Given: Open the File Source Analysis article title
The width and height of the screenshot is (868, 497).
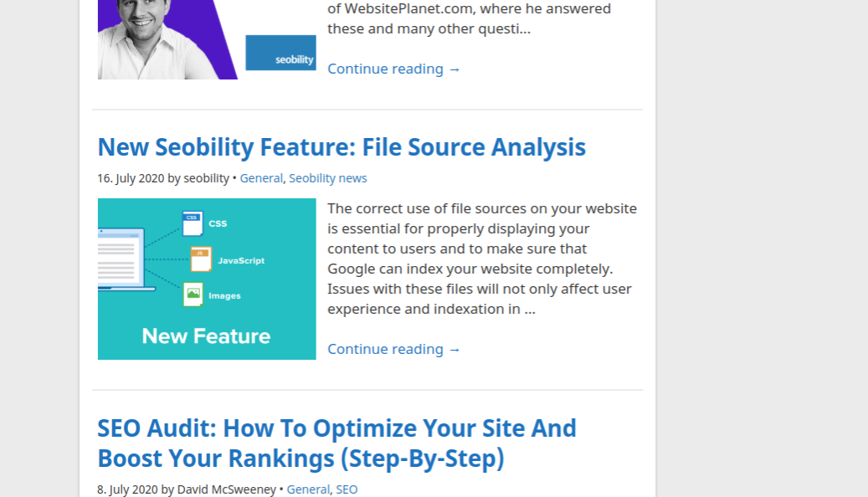Looking at the screenshot, I should click(x=342, y=147).
